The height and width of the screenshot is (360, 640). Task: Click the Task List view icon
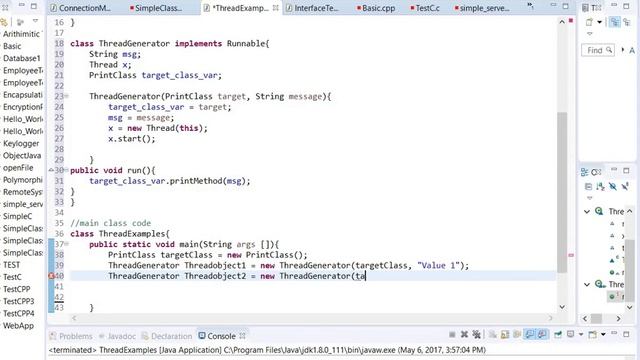tap(585, 7)
